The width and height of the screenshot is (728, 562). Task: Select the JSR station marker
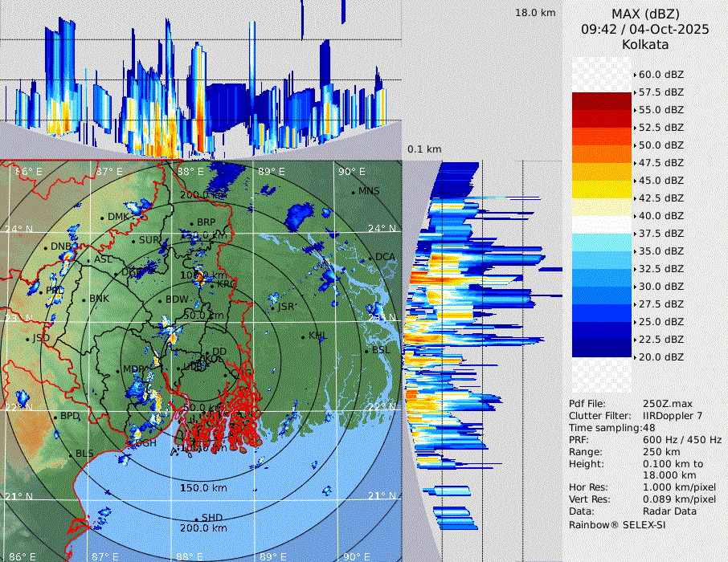point(272,307)
